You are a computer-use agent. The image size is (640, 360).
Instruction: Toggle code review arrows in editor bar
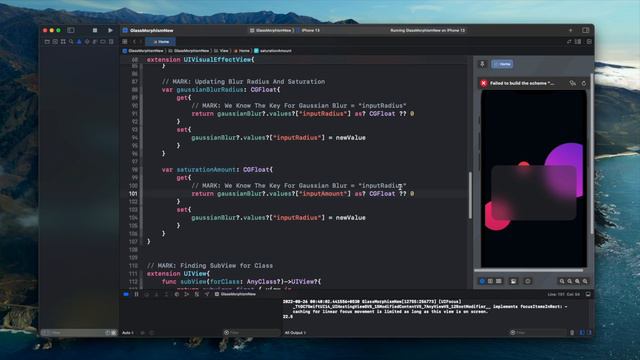tap(569, 42)
